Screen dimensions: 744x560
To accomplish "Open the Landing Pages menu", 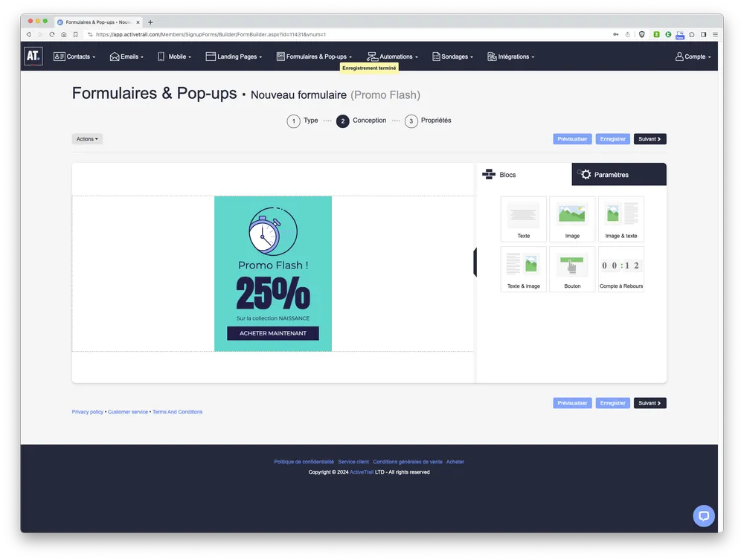I will click(x=234, y=56).
